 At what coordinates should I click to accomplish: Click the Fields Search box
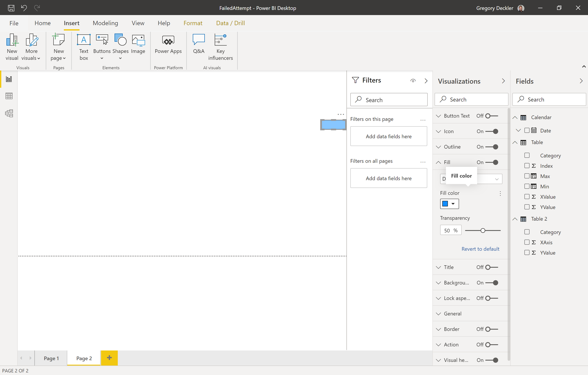coord(549,99)
